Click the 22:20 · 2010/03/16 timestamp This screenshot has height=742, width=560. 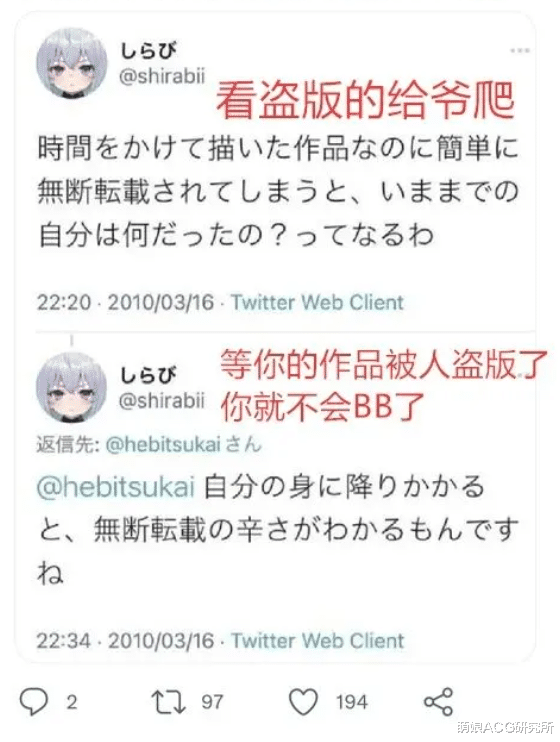(125, 302)
